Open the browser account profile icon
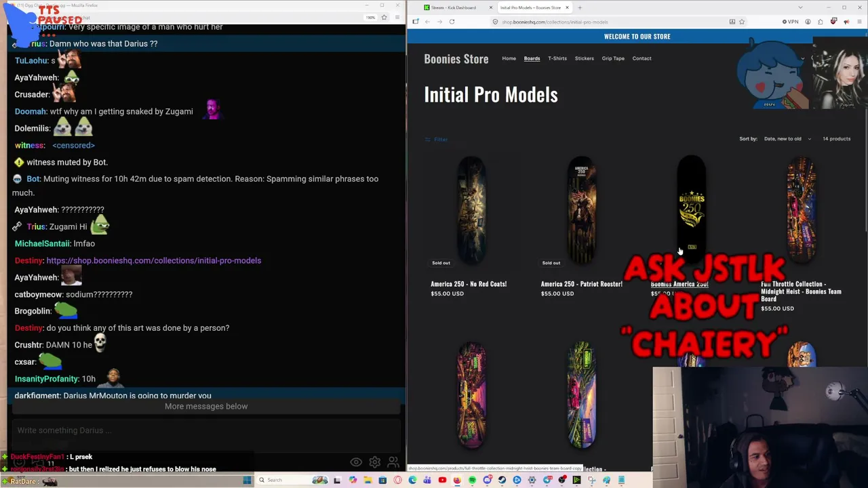 808,22
